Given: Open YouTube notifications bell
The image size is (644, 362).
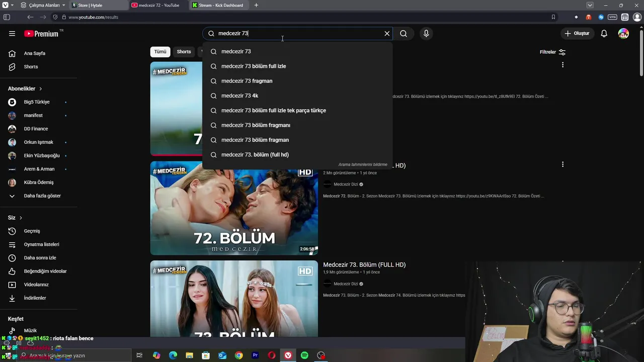Looking at the screenshot, I should click(x=604, y=34).
